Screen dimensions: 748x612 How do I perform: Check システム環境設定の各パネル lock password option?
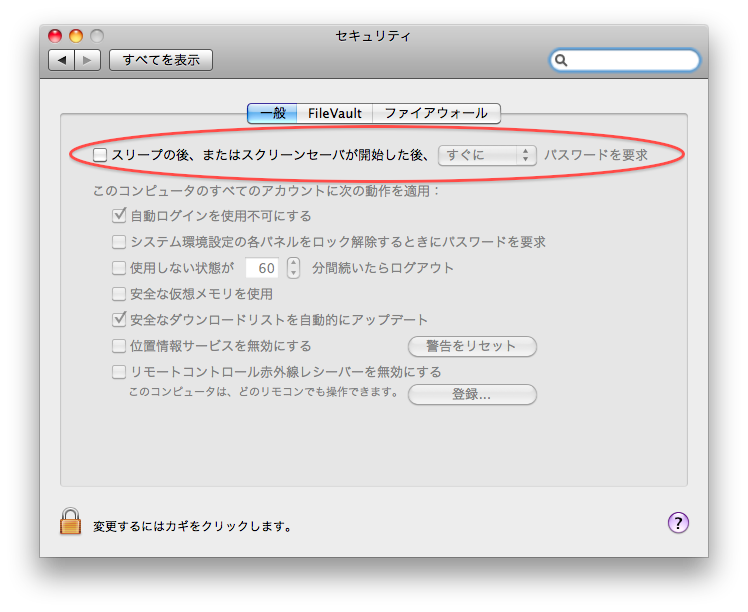(x=119, y=242)
